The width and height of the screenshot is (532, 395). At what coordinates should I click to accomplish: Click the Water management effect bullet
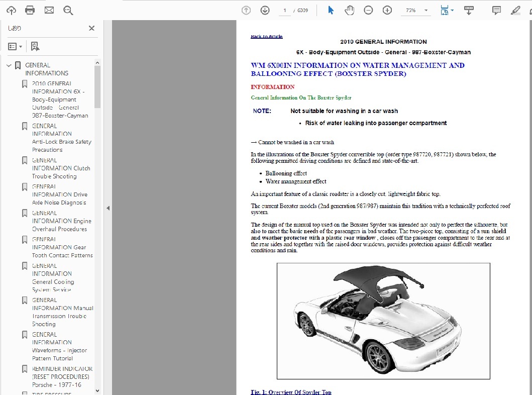[296, 181]
